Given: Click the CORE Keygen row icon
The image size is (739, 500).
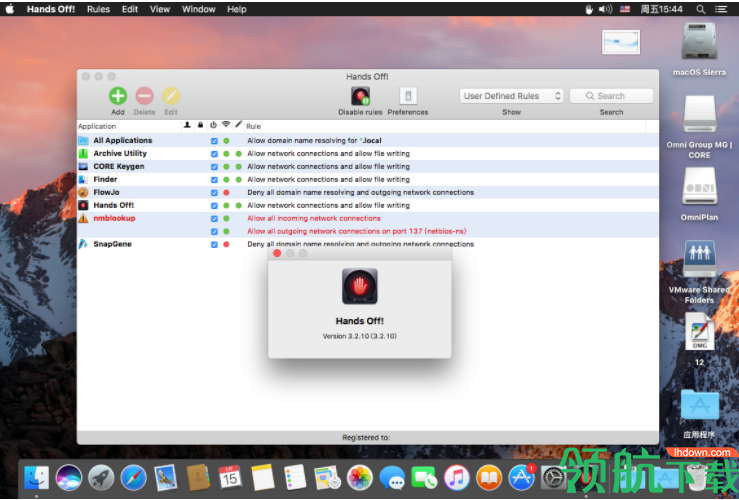Looking at the screenshot, I should click(83, 166).
